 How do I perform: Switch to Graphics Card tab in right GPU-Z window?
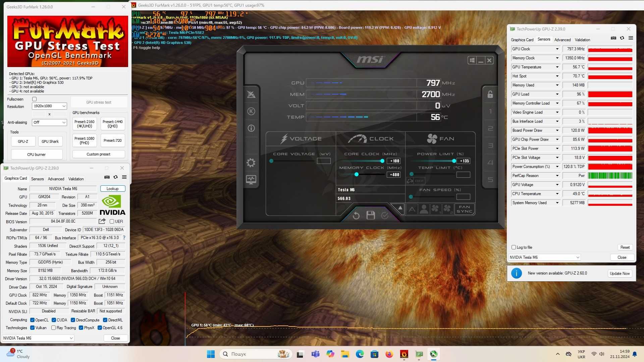click(522, 40)
